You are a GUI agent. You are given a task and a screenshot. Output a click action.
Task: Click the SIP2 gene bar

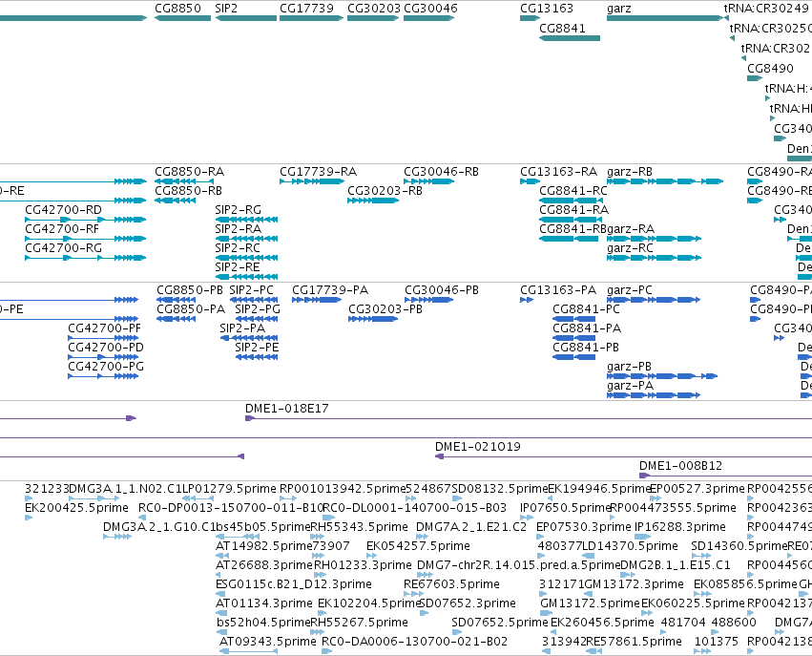coord(246,18)
